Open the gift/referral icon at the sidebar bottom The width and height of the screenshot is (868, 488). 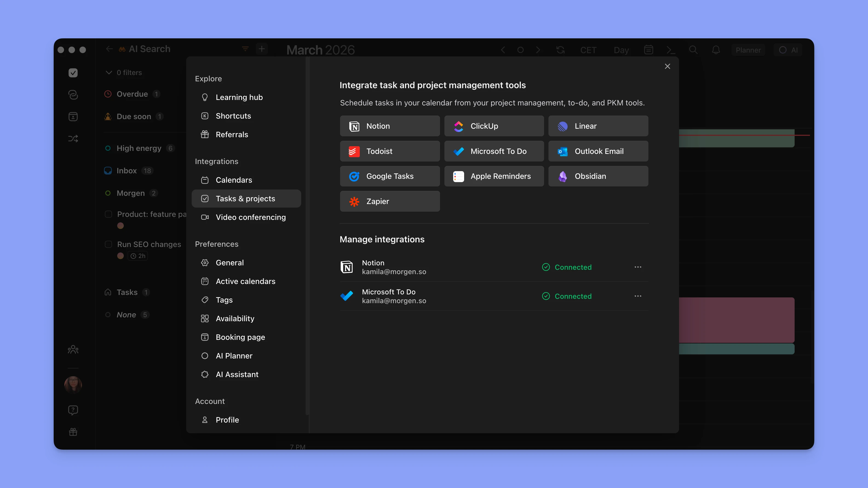[x=73, y=432]
